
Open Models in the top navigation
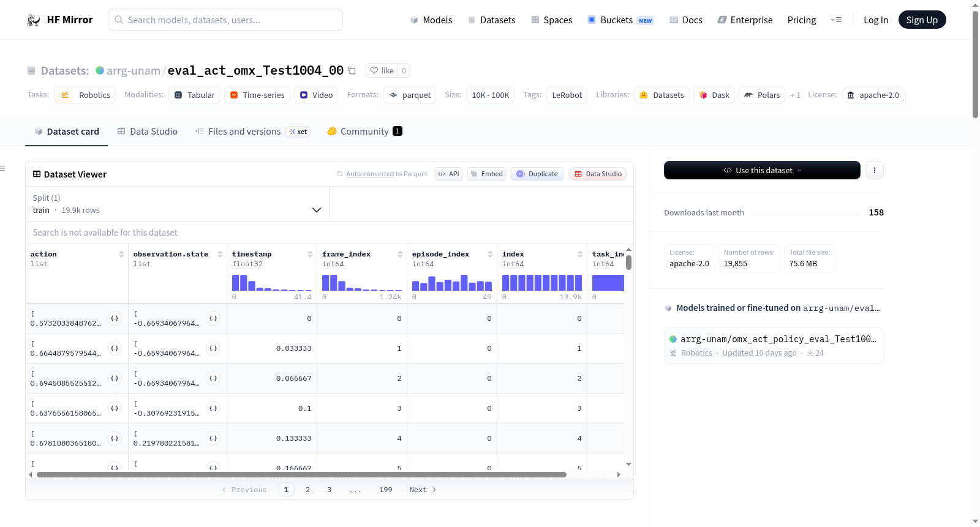(431, 20)
